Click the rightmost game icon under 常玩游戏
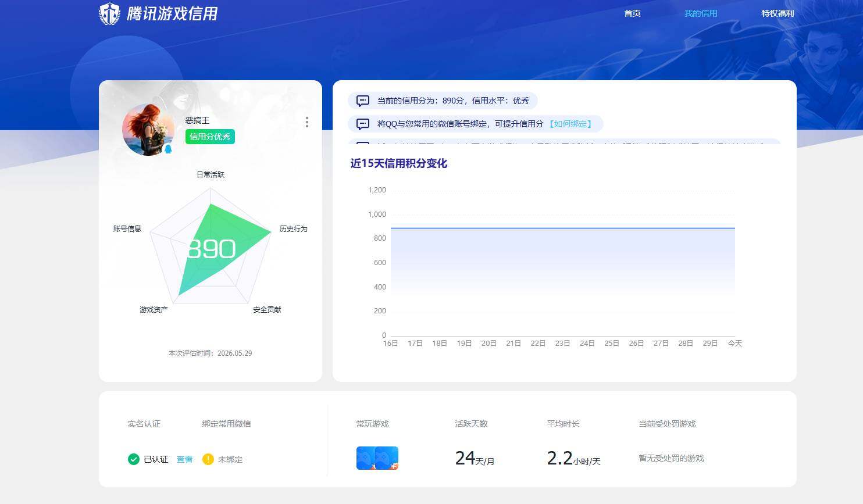 pyautogui.click(x=387, y=458)
